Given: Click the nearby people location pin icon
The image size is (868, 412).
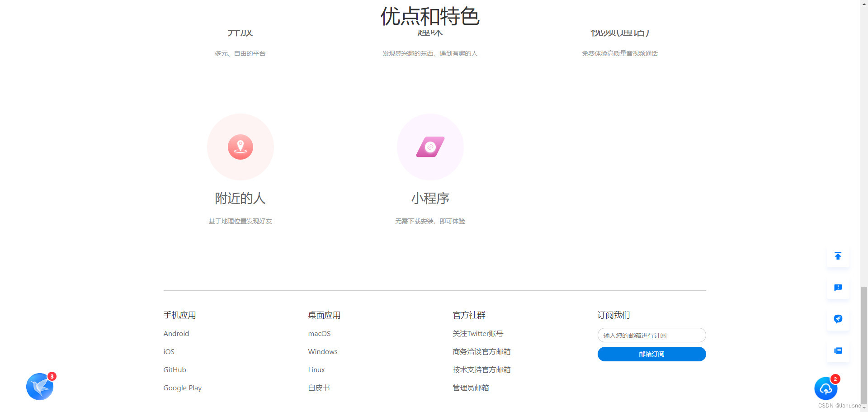Looking at the screenshot, I should 240,147.
